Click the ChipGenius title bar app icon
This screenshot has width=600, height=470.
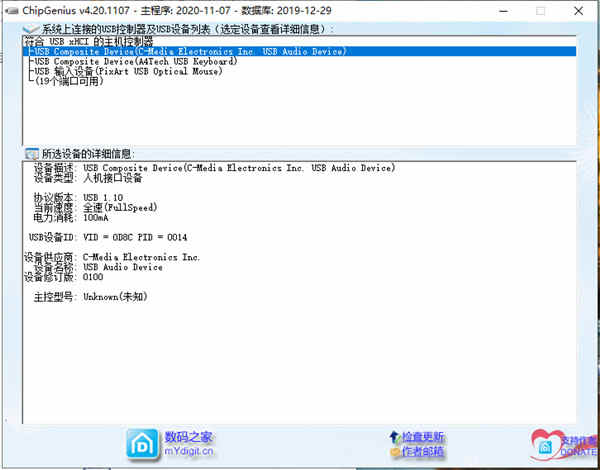11,11
